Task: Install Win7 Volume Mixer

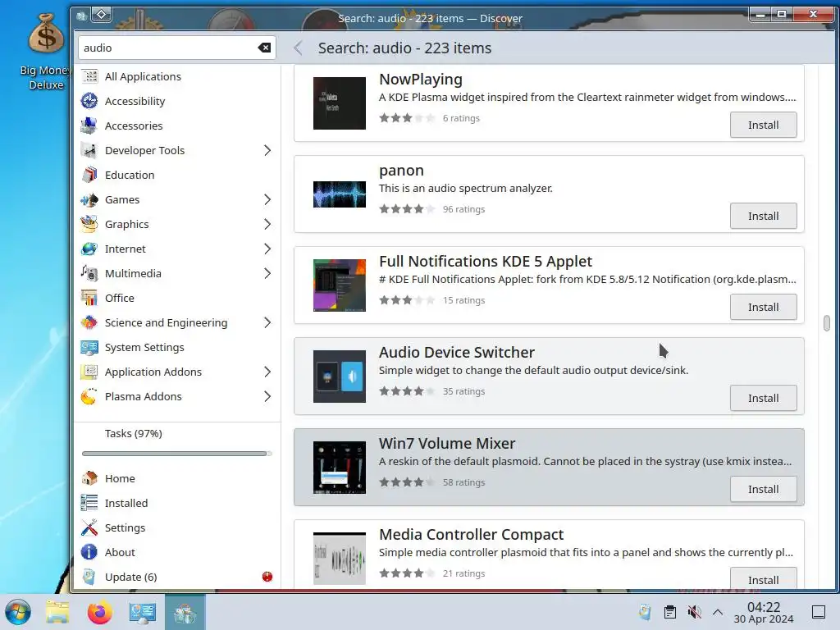Action: point(764,489)
